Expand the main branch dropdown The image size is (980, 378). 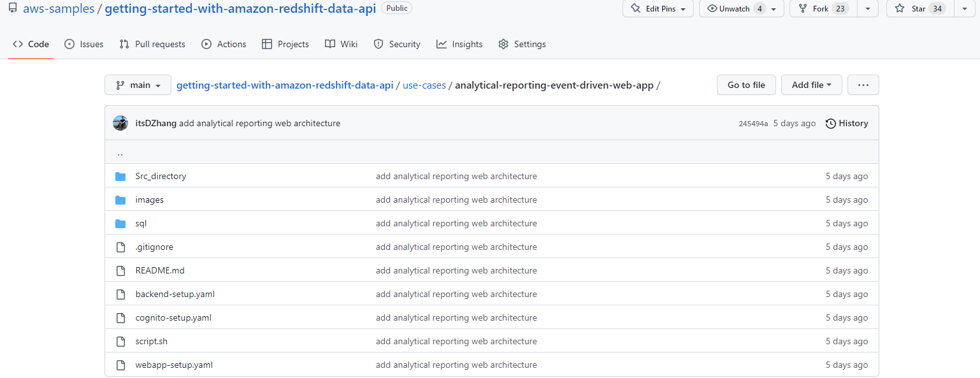pyautogui.click(x=138, y=85)
